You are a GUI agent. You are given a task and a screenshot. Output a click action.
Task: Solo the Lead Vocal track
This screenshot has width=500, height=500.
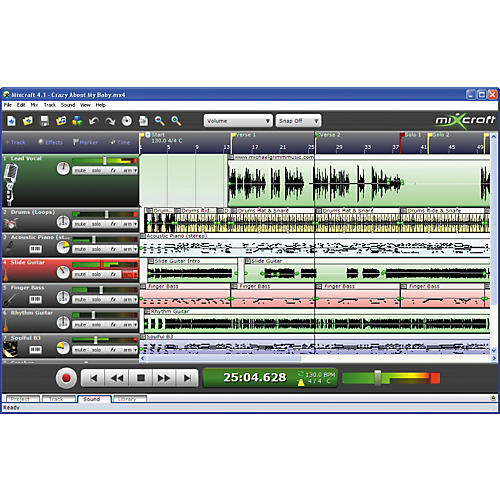click(x=96, y=170)
